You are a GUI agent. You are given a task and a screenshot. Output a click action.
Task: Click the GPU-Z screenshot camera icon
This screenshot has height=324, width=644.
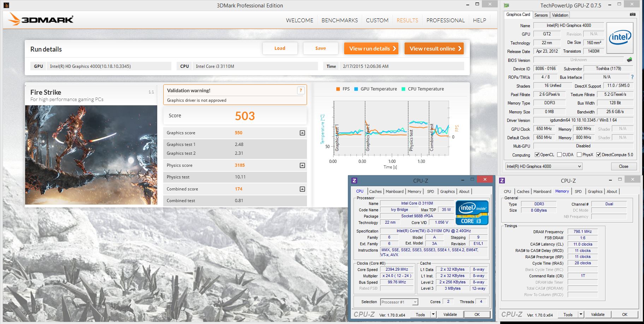pyautogui.click(x=633, y=14)
